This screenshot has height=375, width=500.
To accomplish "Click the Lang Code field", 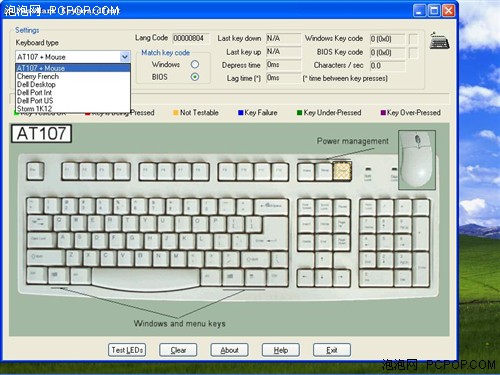I will pos(191,38).
